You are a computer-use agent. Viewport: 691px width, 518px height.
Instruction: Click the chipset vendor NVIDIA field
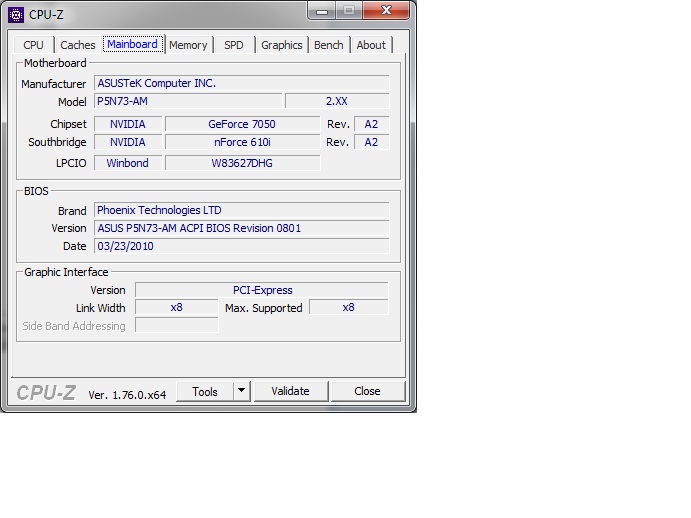click(128, 124)
